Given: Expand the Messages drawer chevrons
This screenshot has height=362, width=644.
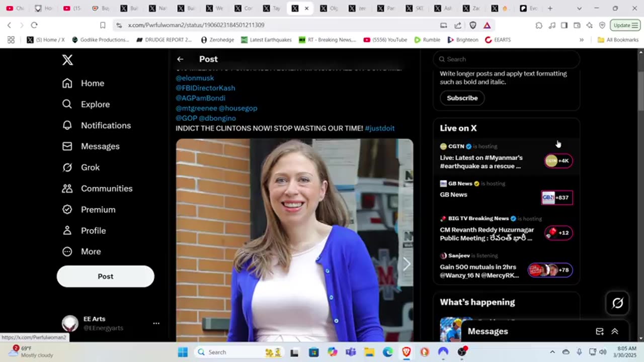Looking at the screenshot, I should [614, 331].
